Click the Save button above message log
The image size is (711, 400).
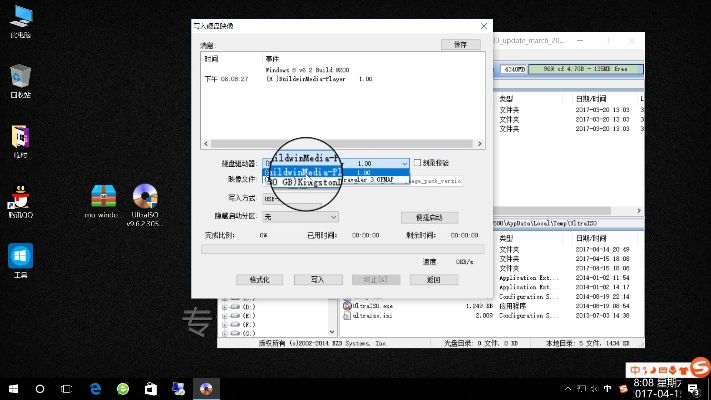(x=461, y=44)
